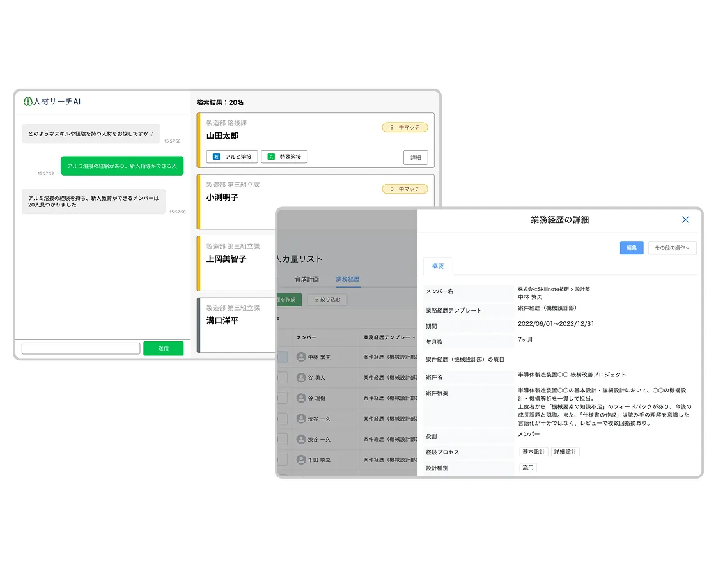Click the avatar icon beside 千田 敏之
The image size is (716, 588).
coord(301,460)
